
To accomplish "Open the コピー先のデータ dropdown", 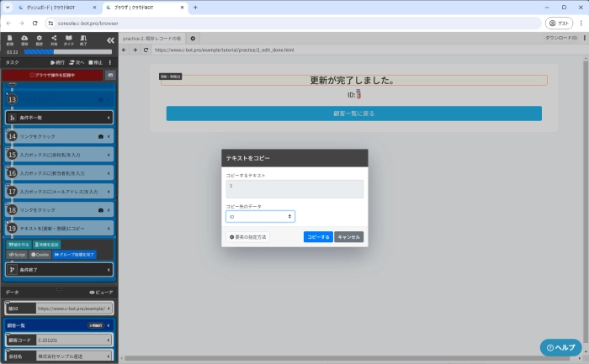I will tap(260, 216).
